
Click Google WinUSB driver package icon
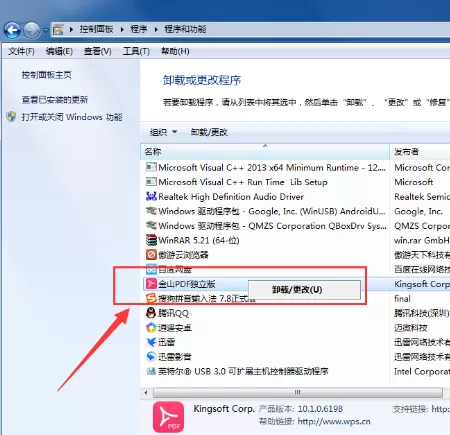coord(151,211)
